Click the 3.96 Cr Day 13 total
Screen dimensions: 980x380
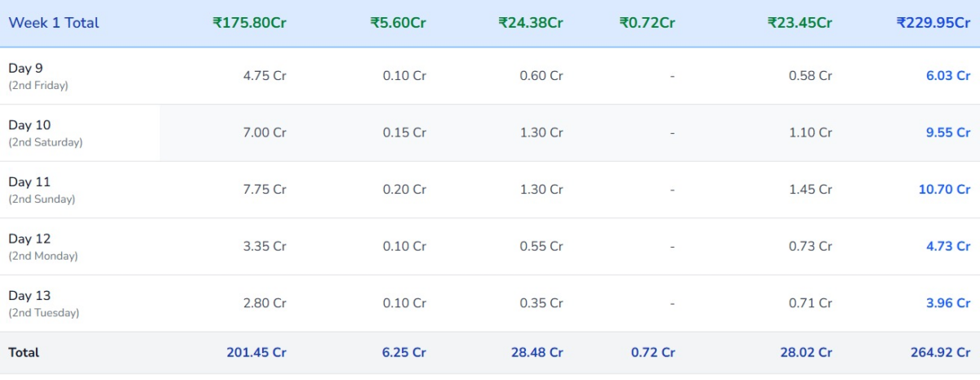tap(948, 303)
